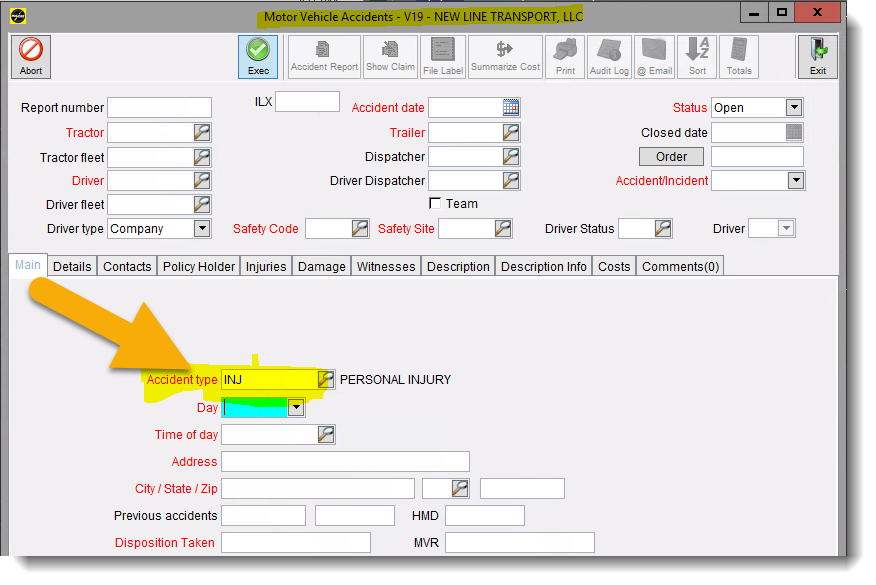Open the Accident Report toolbar icon

click(x=324, y=56)
